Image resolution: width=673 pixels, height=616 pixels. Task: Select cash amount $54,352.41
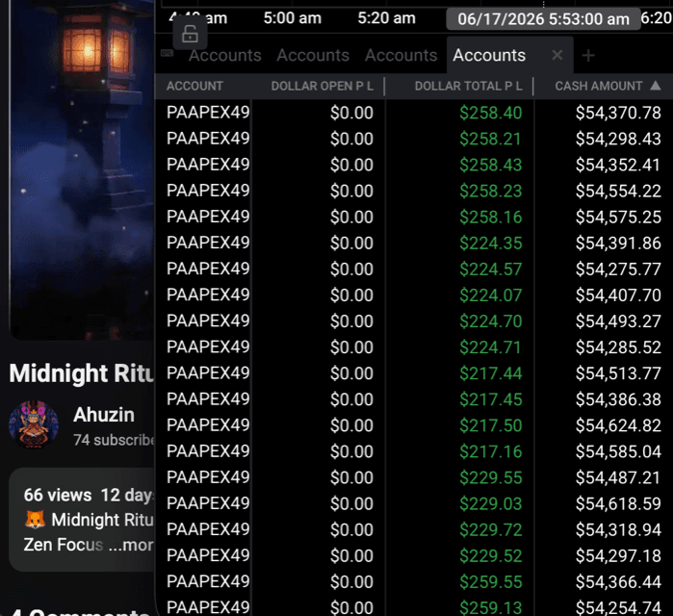618,165
